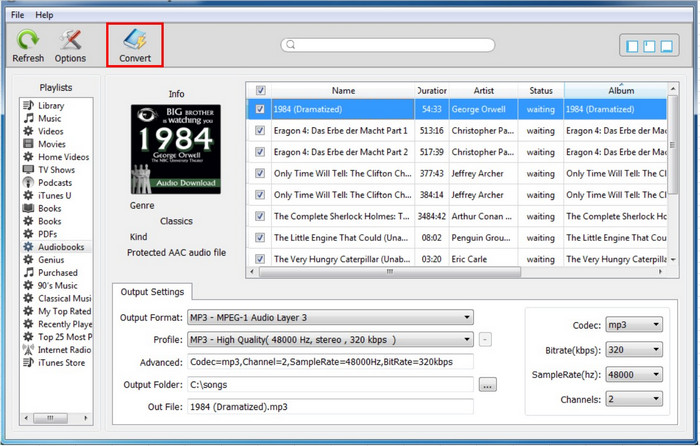Select the first layout view icon
The height and width of the screenshot is (446, 700).
[x=632, y=46]
